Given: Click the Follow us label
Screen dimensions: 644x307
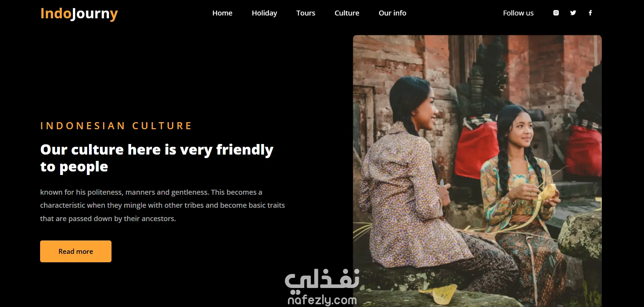Looking at the screenshot, I should tap(518, 13).
